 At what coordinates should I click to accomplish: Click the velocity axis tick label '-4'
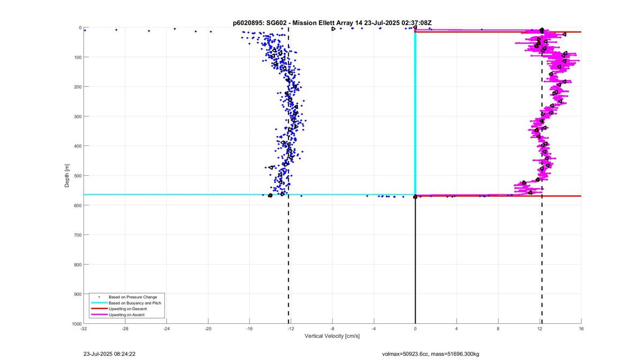[374, 329]
